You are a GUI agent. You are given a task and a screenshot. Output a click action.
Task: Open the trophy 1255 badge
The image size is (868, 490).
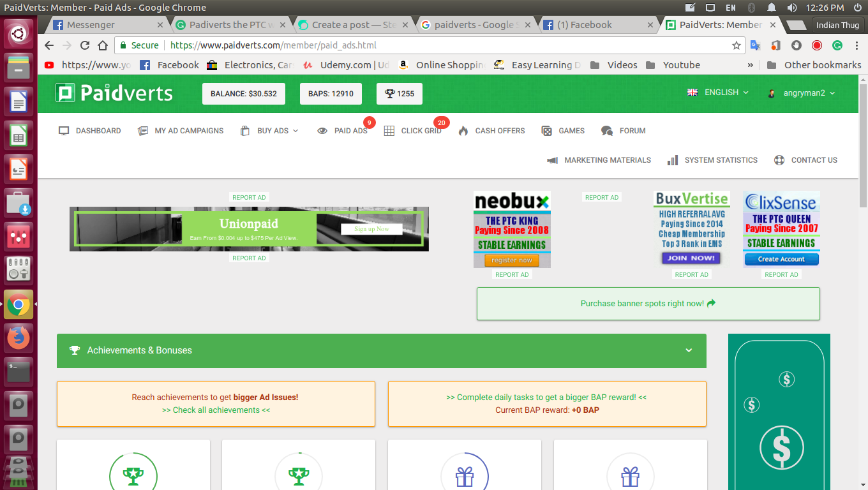tap(400, 94)
